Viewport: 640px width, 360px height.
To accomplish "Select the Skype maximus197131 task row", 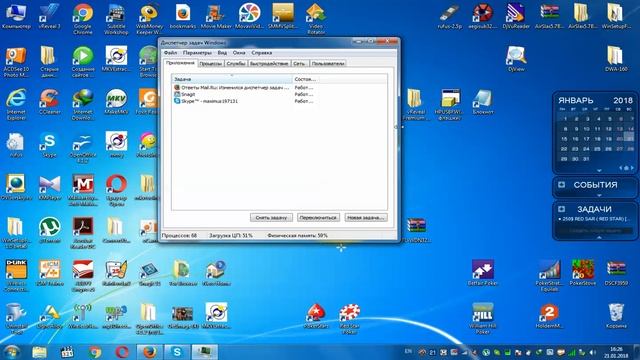I will (x=280, y=101).
